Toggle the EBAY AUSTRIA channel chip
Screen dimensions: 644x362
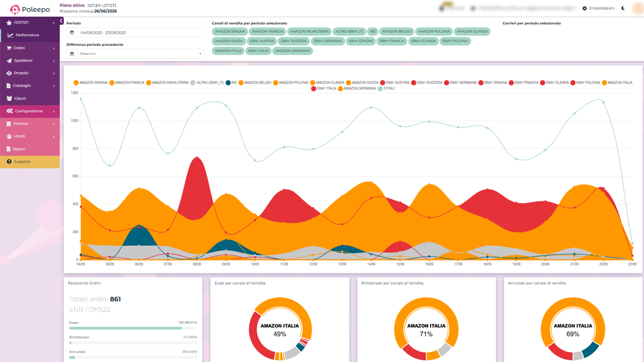coord(261,41)
